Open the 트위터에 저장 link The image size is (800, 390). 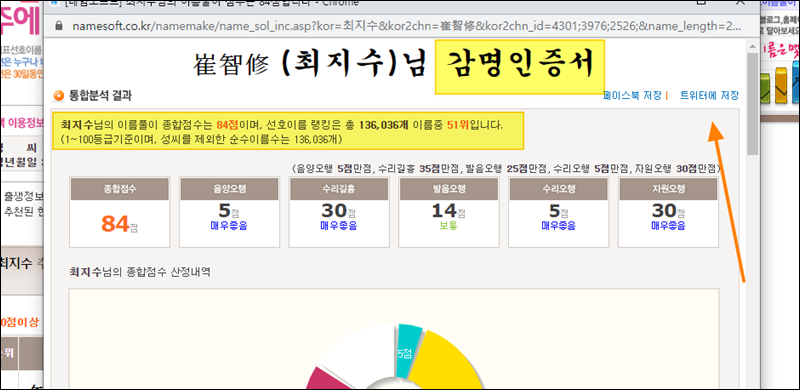pos(709,95)
